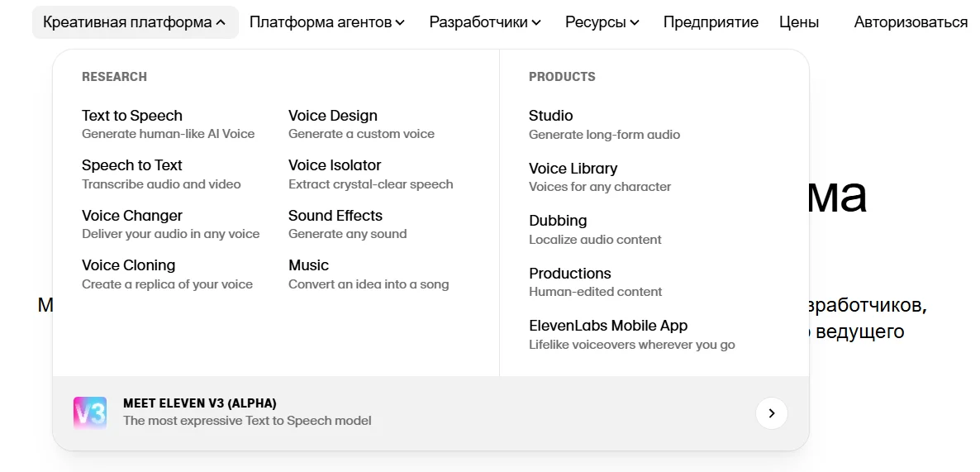The image size is (980, 472).
Task: Open Speech to Text
Action: click(132, 165)
